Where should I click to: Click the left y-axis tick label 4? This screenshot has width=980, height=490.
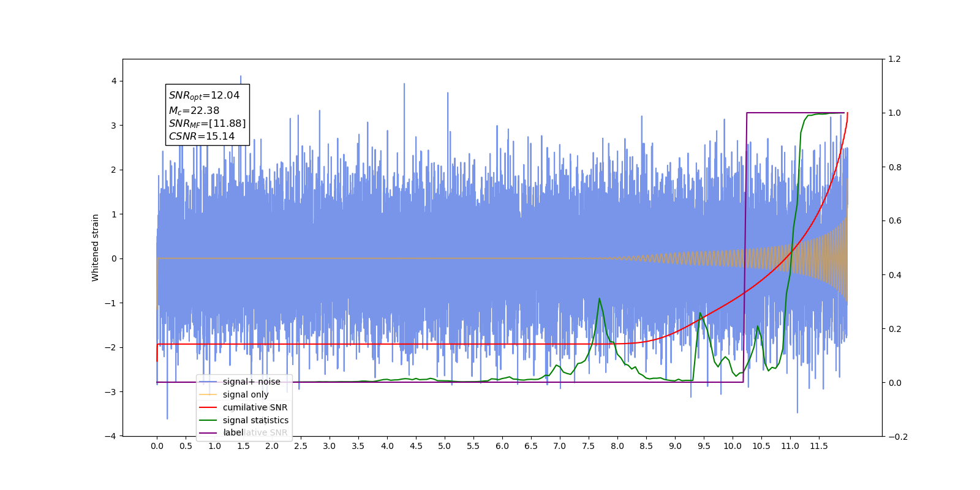coord(114,81)
